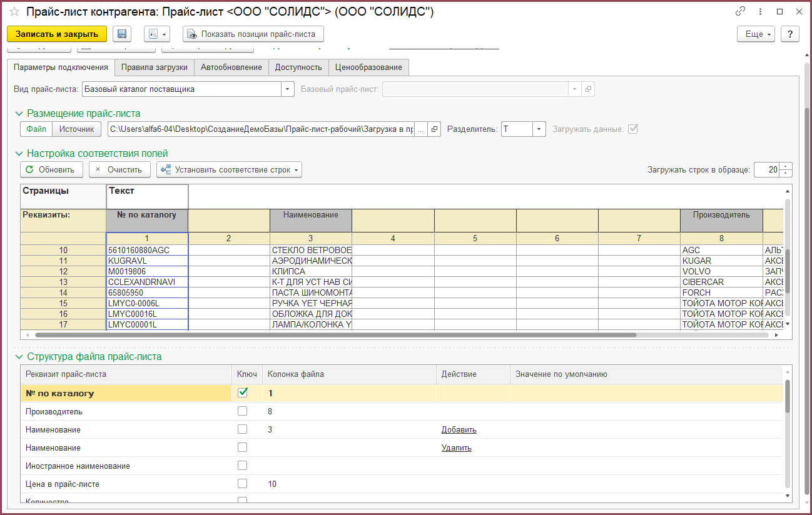Collapse Размещение прайс-листа section
The height and width of the screenshot is (515, 812).
pos(19,114)
